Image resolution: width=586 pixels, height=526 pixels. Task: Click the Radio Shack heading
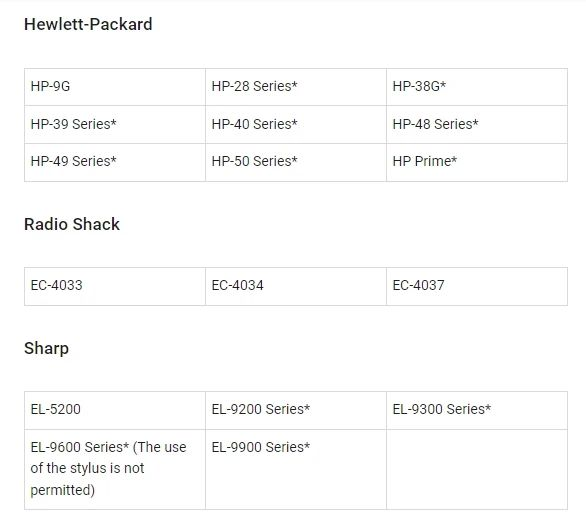click(x=72, y=224)
